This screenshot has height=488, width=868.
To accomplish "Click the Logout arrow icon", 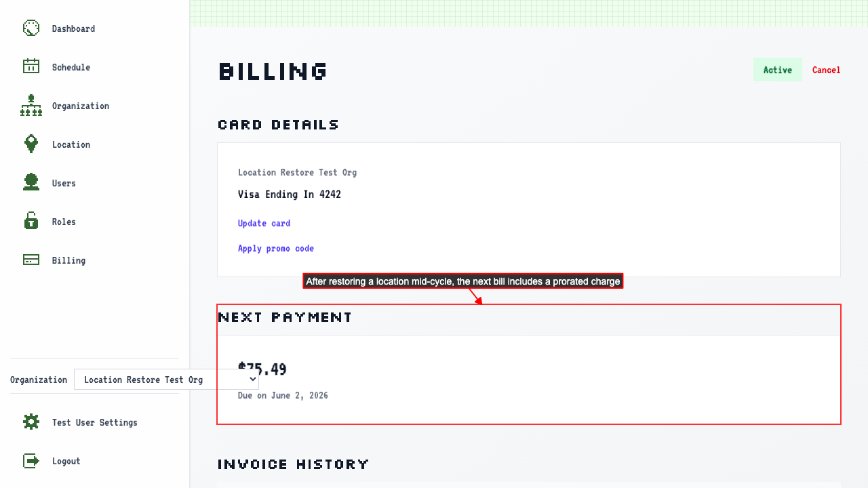I will click(31, 461).
